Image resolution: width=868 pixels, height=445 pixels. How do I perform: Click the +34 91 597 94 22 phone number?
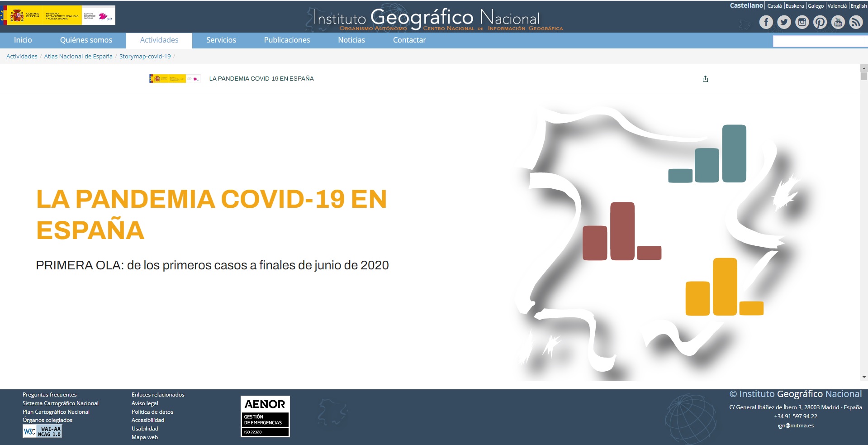(796, 416)
